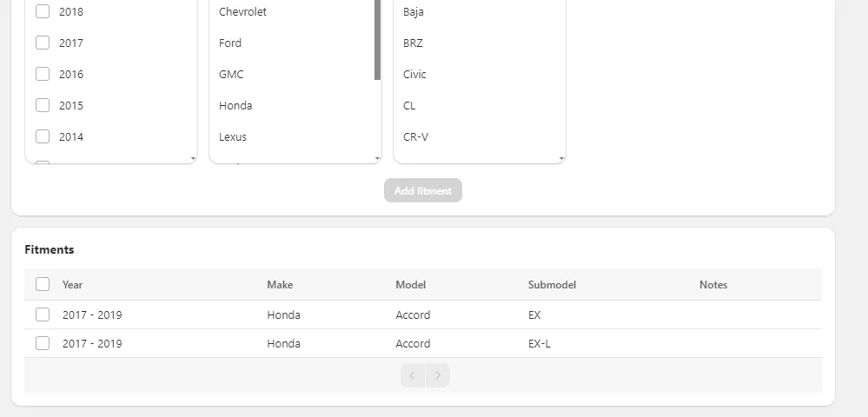
Task: Select Lexus from the make list
Action: pos(233,136)
